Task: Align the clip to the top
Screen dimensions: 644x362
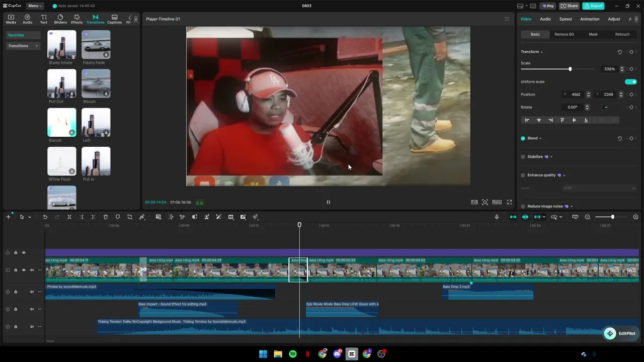Action: point(562,120)
